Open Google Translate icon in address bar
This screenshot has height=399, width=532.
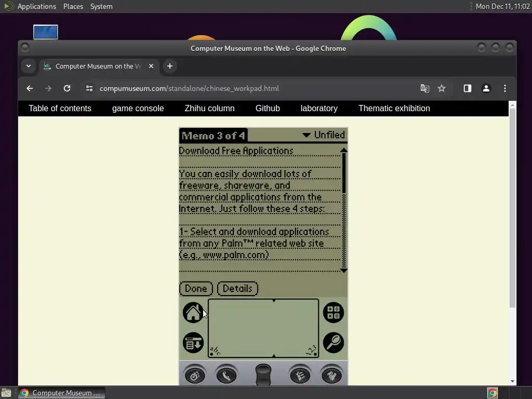point(425,88)
